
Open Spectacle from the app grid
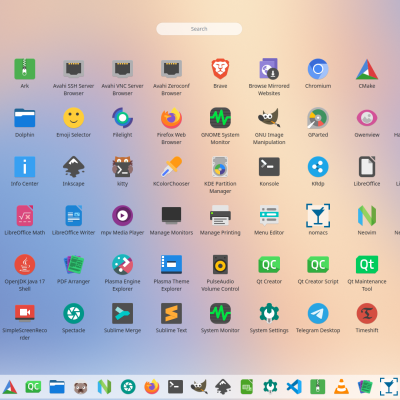click(74, 313)
